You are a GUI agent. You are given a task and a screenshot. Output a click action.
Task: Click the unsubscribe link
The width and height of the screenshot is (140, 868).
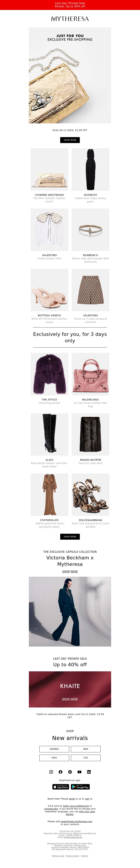tap(51, 809)
